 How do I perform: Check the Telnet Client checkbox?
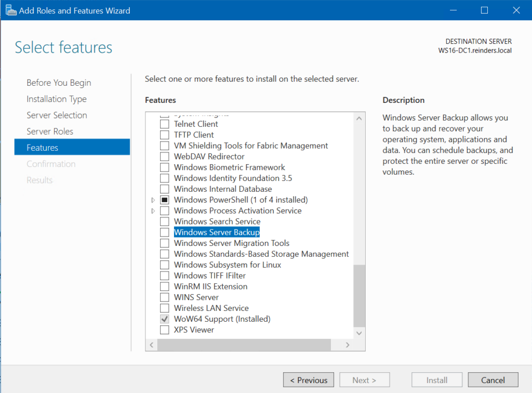click(165, 124)
